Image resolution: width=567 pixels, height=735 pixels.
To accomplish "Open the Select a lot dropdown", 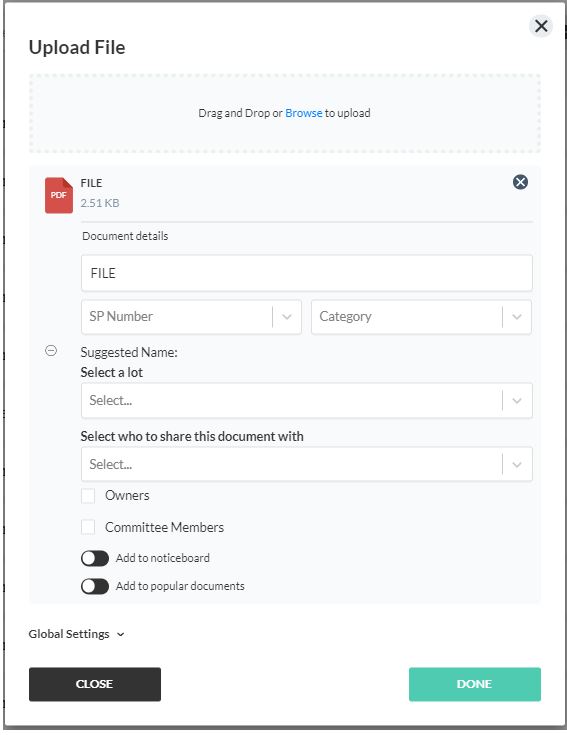I will pyautogui.click(x=306, y=401).
